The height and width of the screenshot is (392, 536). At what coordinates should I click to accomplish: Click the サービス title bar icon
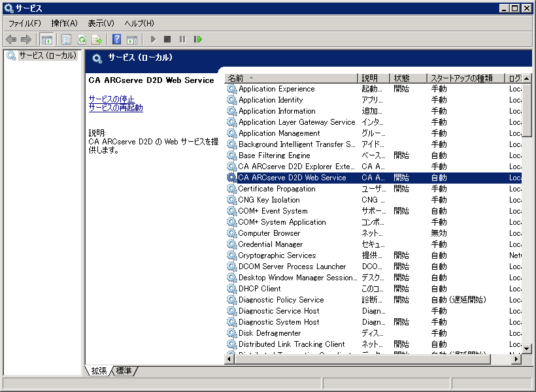click(8, 8)
